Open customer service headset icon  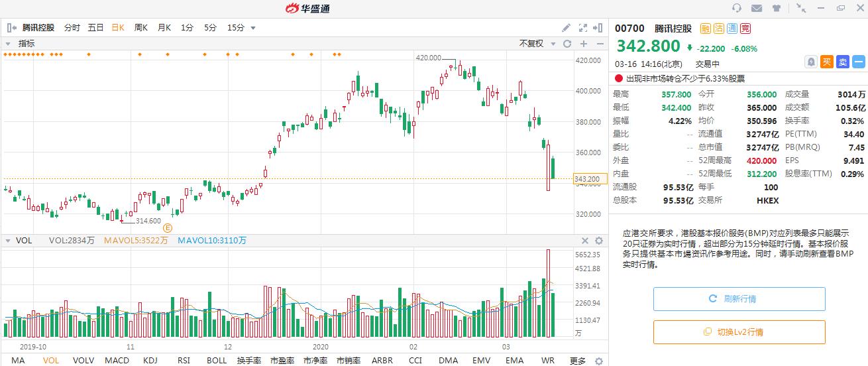click(737, 8)
